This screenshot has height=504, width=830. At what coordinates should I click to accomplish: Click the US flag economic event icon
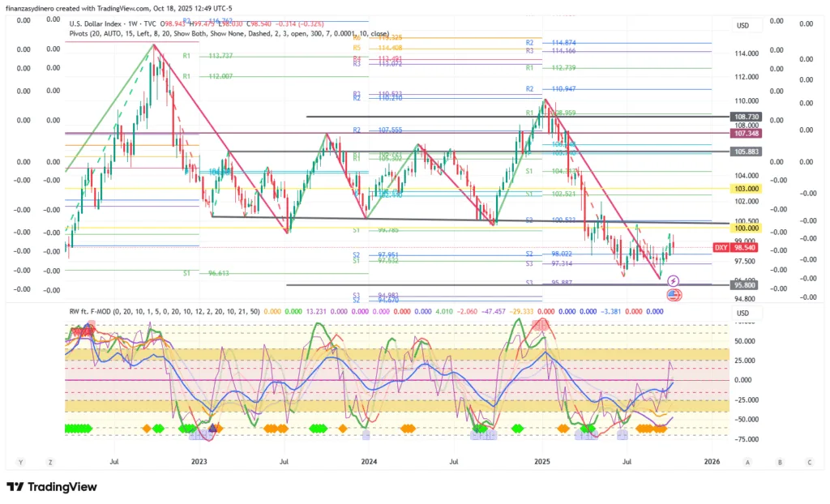(x=673, y=294)
